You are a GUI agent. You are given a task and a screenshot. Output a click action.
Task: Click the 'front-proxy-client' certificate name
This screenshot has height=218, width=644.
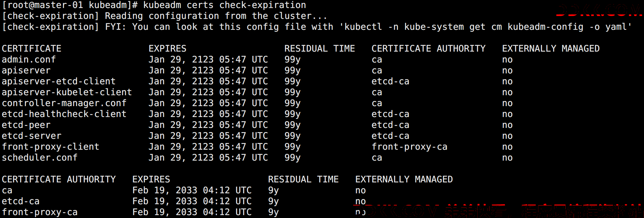pos(51,147)
